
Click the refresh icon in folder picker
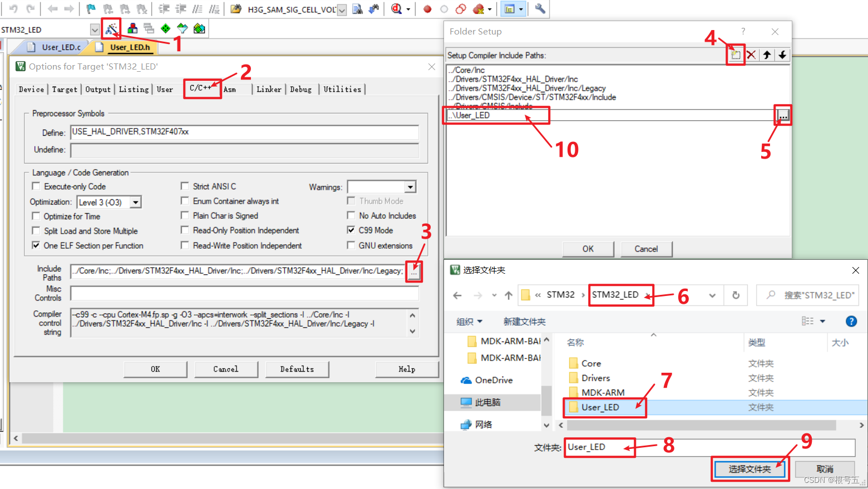pyautogui.click(x=736, y=295)
